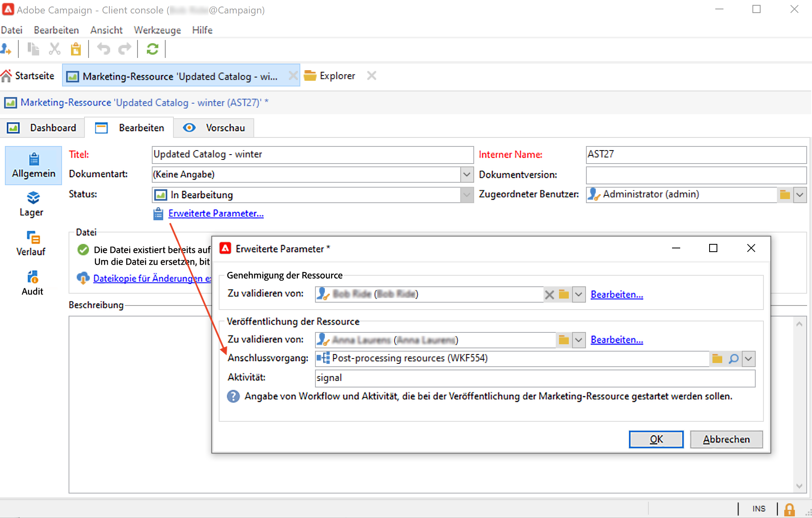Click magnifier icon beside Anschlussvorgang field
812x518 pixels.
pyautogui.click(x=733, y=359)
